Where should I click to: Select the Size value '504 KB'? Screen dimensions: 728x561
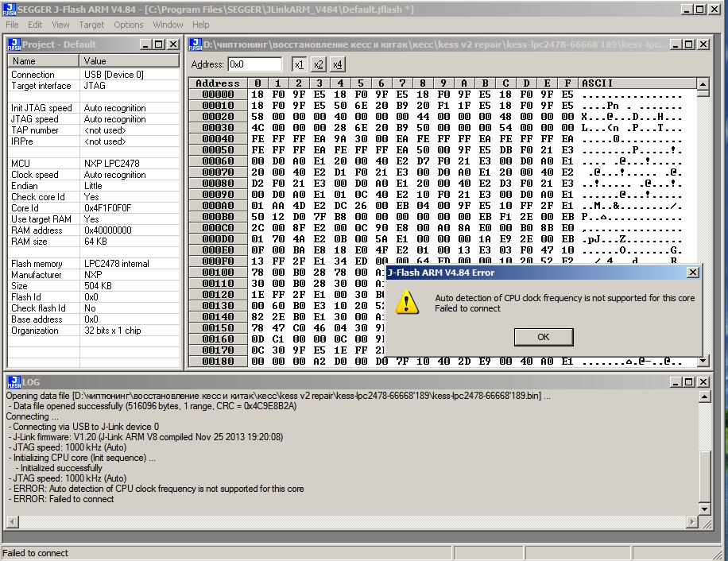(98, 286)
